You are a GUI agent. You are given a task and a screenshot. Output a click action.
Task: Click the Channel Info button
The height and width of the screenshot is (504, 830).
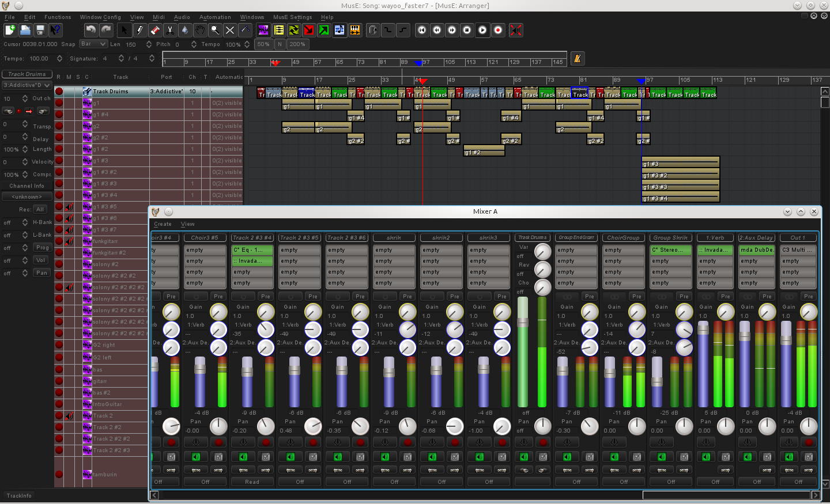[x=27, y=186]
